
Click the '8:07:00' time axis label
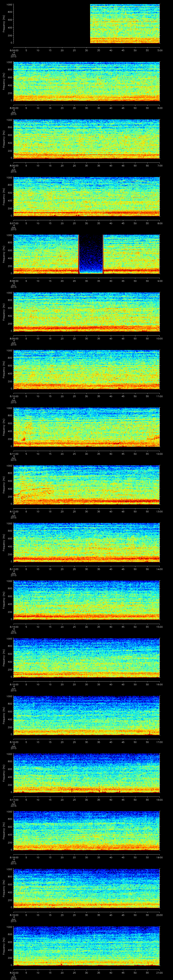(14, 223)
